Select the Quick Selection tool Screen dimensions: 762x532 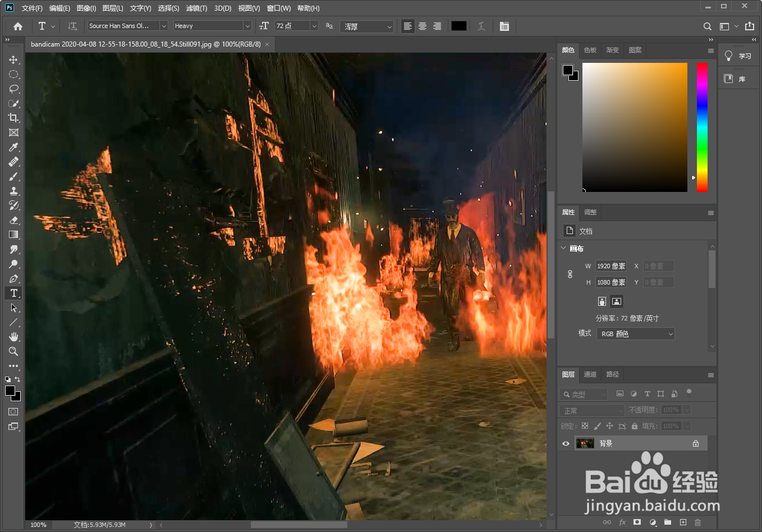tap(13, 103)
